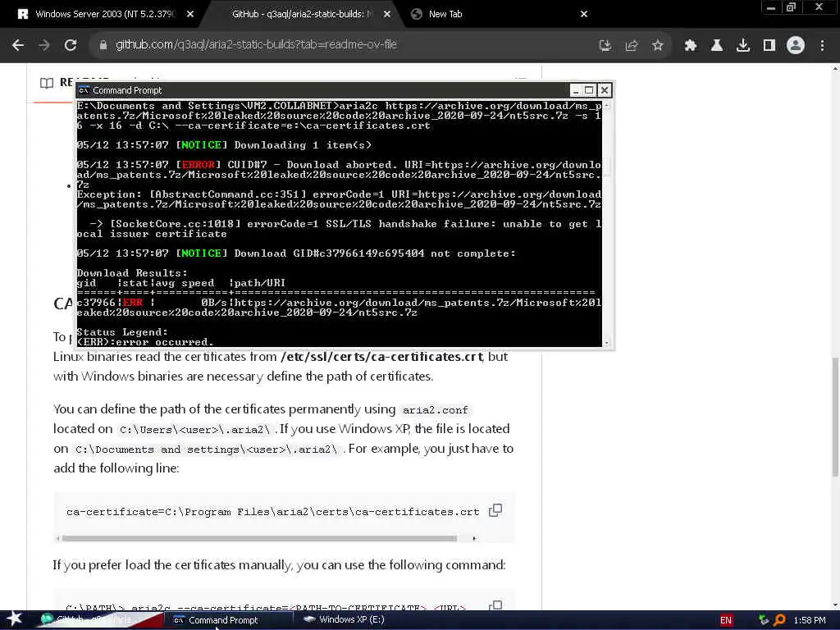This screenshot has height=630, width=840.
Task: Click the install app icon in address bar
Action: coord(605,46)
